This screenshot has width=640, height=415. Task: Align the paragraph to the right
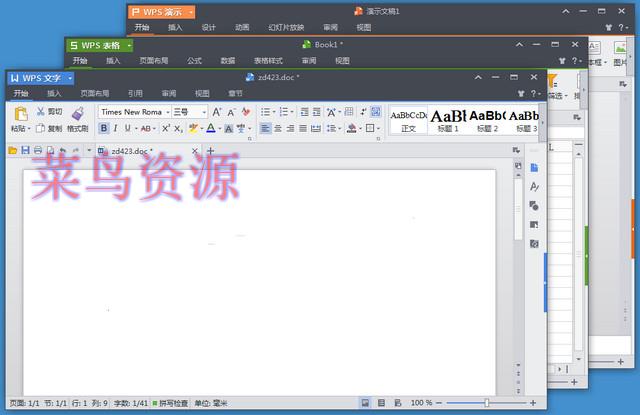tap(290, 129)
